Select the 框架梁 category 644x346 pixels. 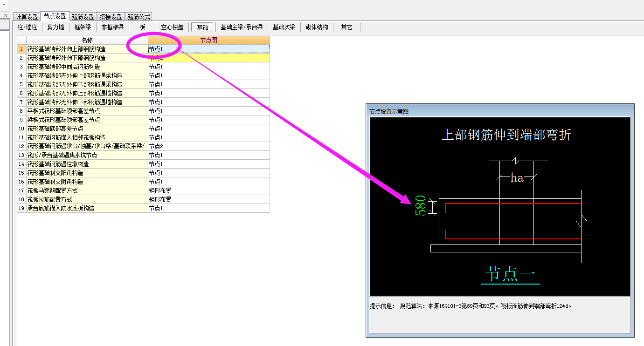[83, 27]
